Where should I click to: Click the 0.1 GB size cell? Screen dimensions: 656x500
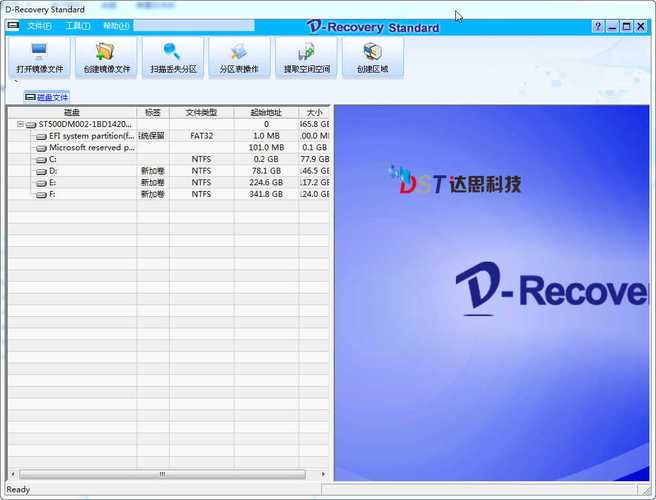point(315,148)
